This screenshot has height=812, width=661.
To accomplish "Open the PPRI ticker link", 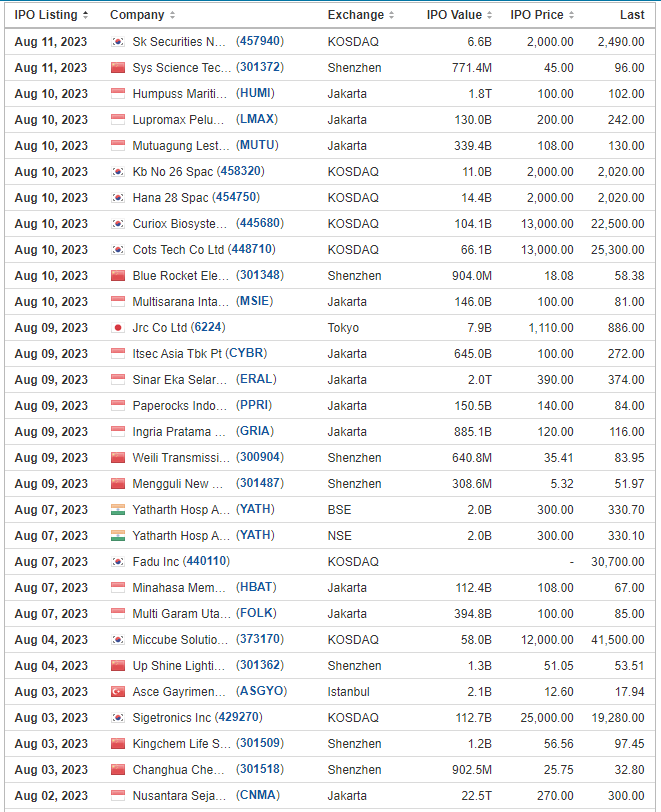I will click(x=254, y=404).
